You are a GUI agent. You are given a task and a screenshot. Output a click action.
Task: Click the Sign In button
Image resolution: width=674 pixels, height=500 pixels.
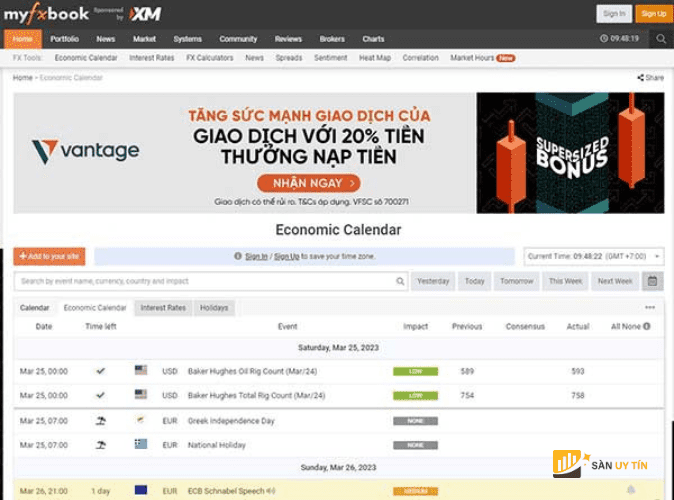click(614, 14)
